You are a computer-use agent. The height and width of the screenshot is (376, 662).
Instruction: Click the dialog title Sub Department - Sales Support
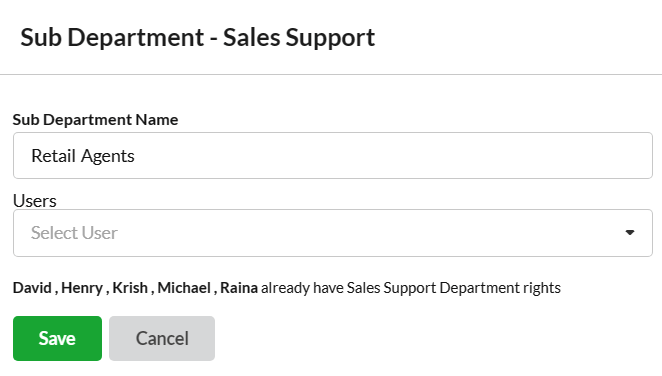pos(198,38)
